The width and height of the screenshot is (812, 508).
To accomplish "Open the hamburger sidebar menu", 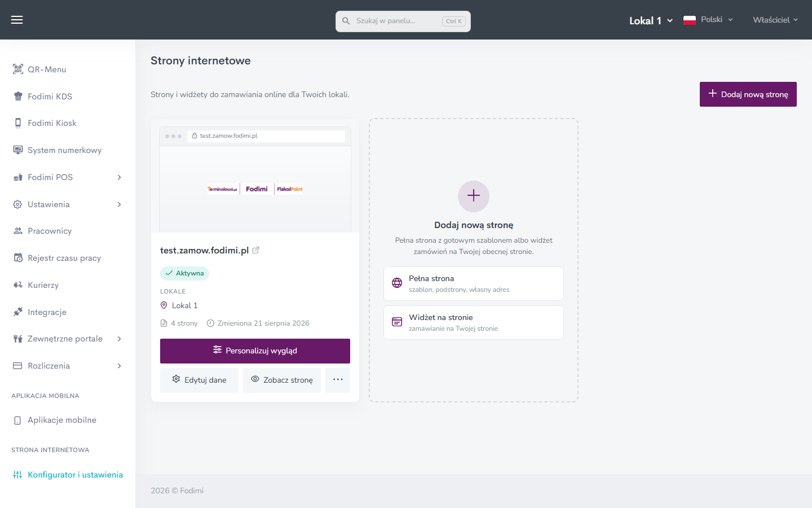I will click(17, 20).
